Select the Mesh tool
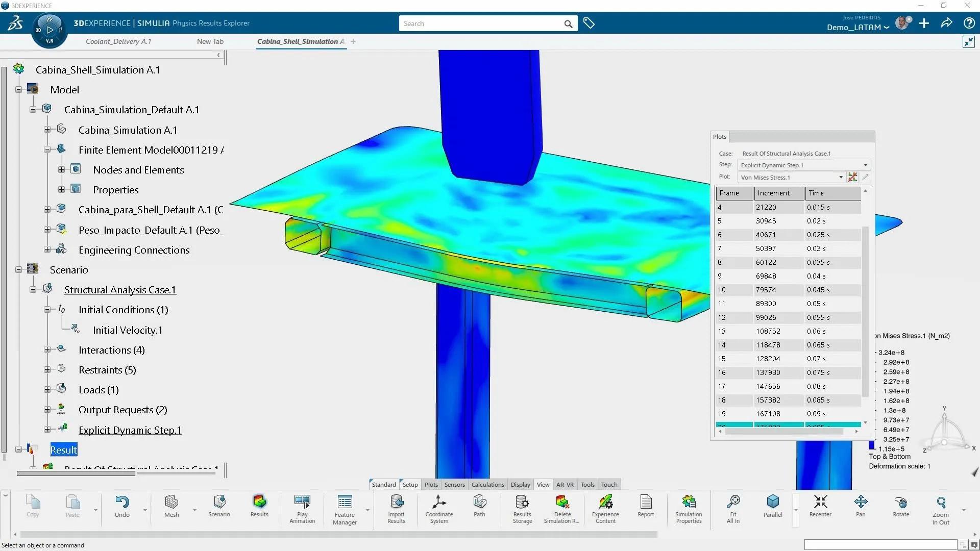 [x=171, y=508]
